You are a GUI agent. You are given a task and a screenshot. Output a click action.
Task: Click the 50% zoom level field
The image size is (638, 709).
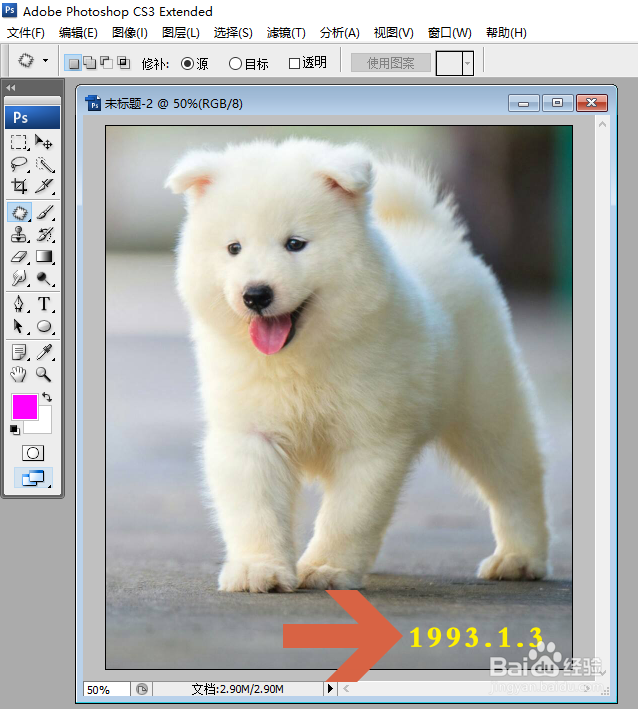tap(107, 689)
